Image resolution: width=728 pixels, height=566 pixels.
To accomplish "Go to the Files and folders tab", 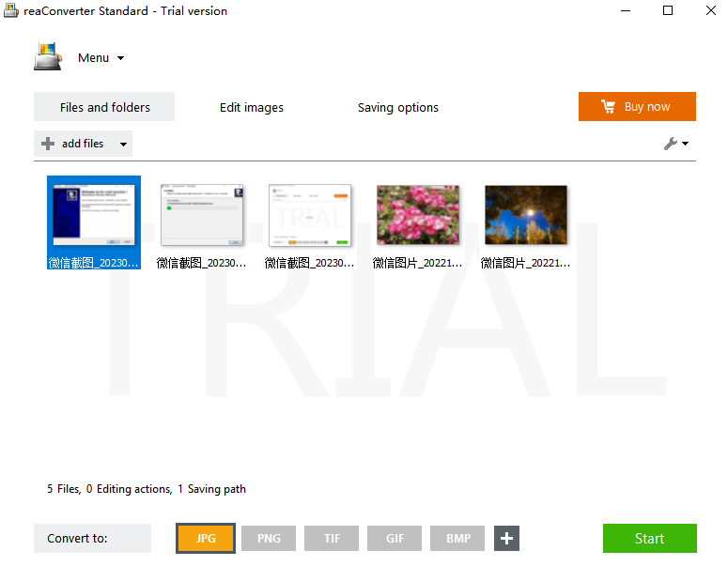I will (104, 108).
